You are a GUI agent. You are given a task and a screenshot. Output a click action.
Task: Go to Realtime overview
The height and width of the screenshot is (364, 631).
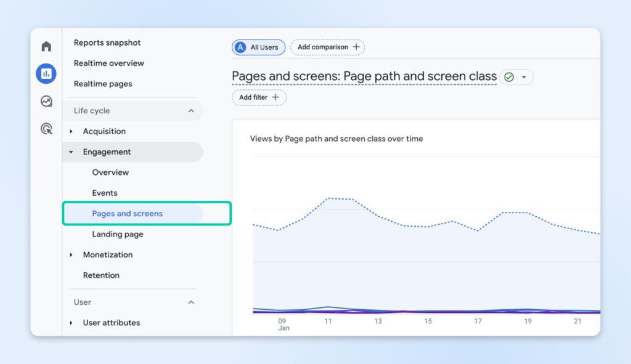coord(108,63)
